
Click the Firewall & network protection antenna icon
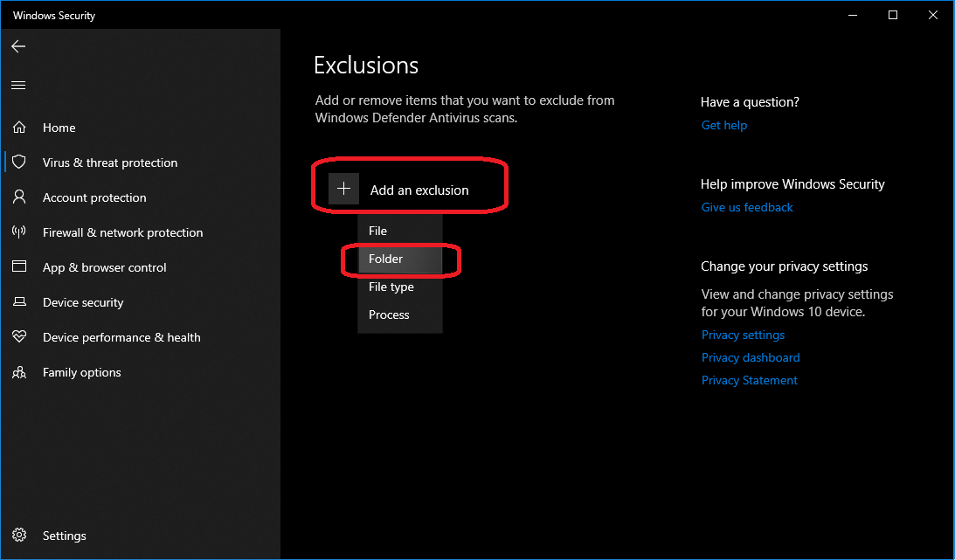click(19, 232)
